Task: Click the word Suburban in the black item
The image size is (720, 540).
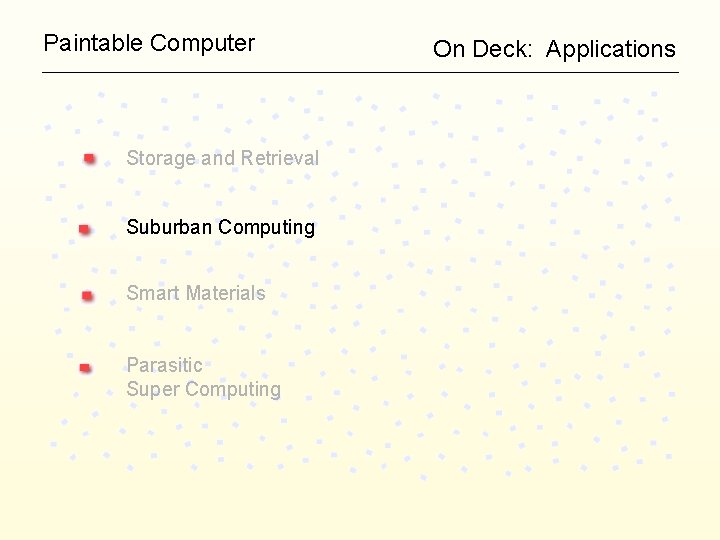Action: click(x=169, y=227)
